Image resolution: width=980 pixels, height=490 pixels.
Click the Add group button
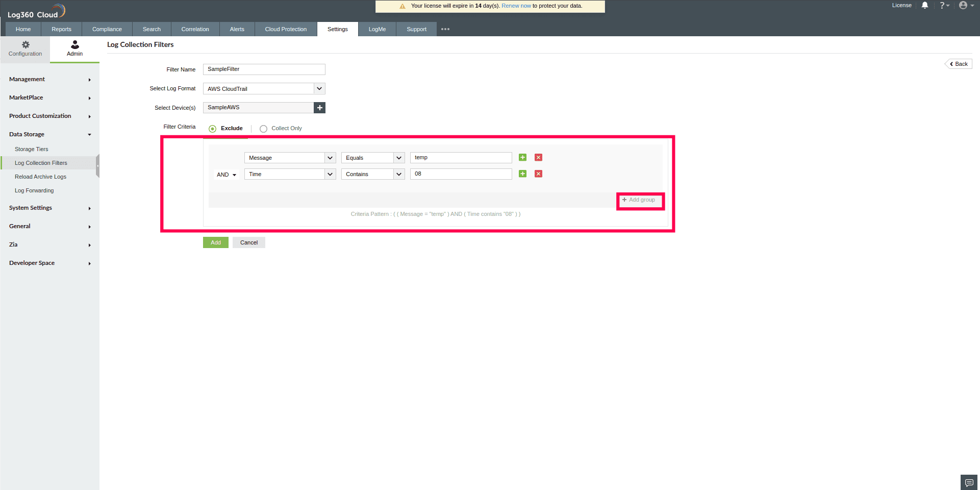click(x=639, y=200)
